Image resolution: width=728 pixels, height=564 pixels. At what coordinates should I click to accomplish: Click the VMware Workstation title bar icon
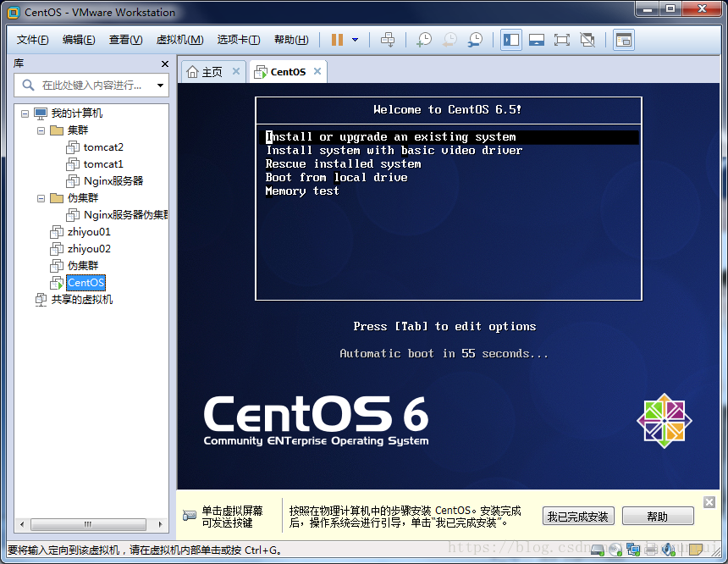[x=14, y=13]
